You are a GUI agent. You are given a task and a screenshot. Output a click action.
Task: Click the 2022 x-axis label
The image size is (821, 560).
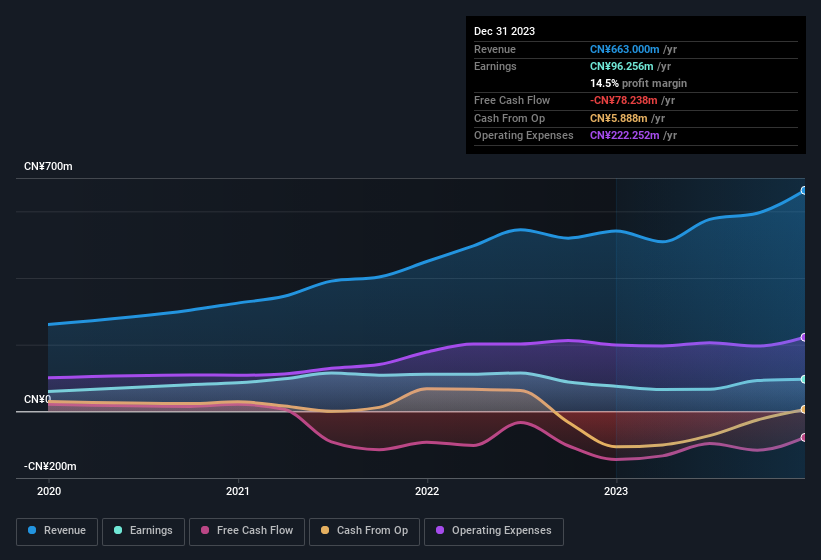coord(427,491)
